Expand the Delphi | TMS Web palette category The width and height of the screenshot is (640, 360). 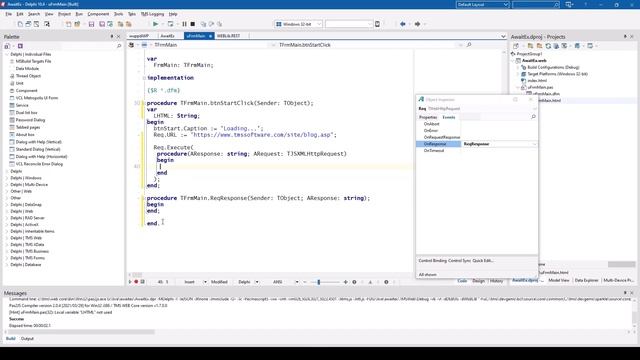click(x=7, y=238)
